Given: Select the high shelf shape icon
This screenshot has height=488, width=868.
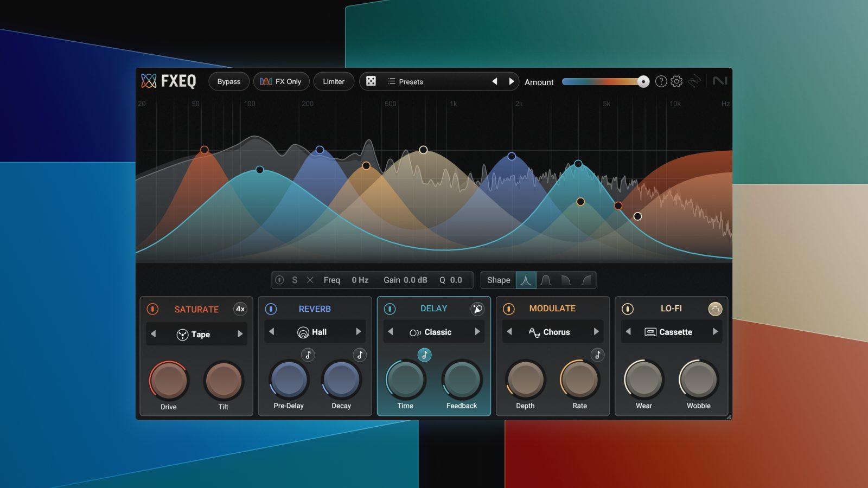Looking at the screenshot, I should pos(586,280).
